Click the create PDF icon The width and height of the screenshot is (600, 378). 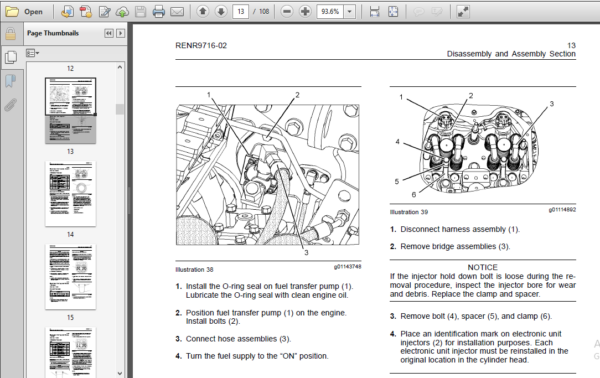coord(85,12)
